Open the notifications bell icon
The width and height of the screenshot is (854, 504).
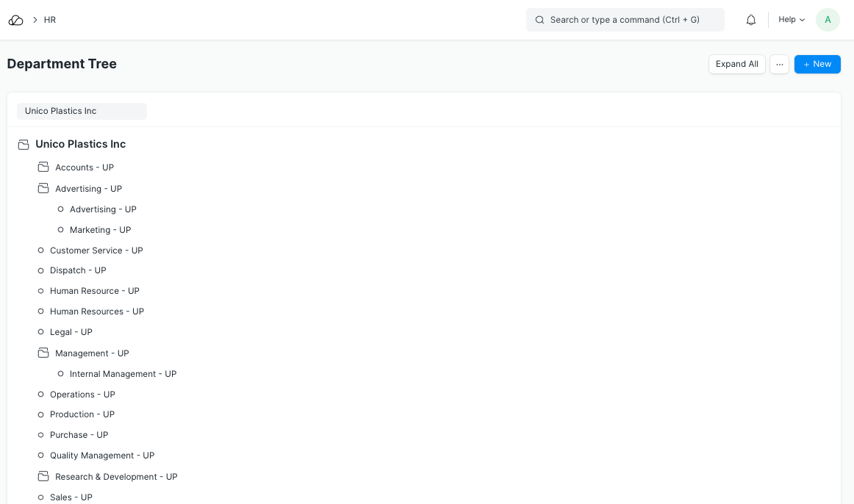pos(751,20)
